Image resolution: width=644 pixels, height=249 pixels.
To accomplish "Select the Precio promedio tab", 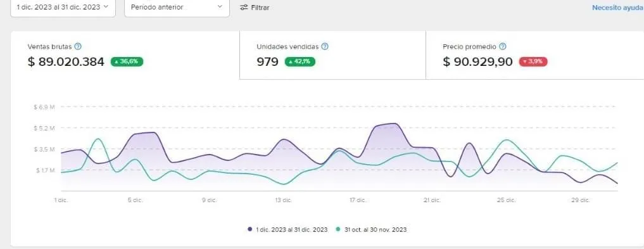I will (534, 55).
